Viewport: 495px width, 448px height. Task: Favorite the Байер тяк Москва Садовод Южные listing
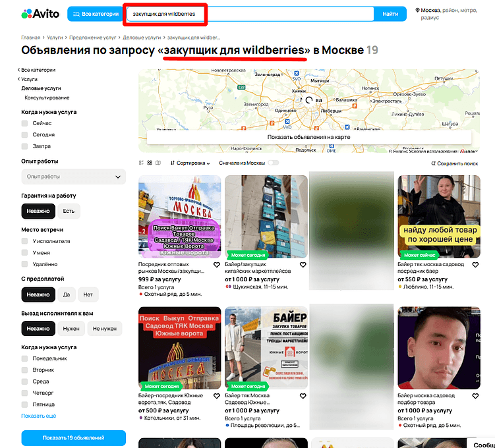click(x=303, y=396)
